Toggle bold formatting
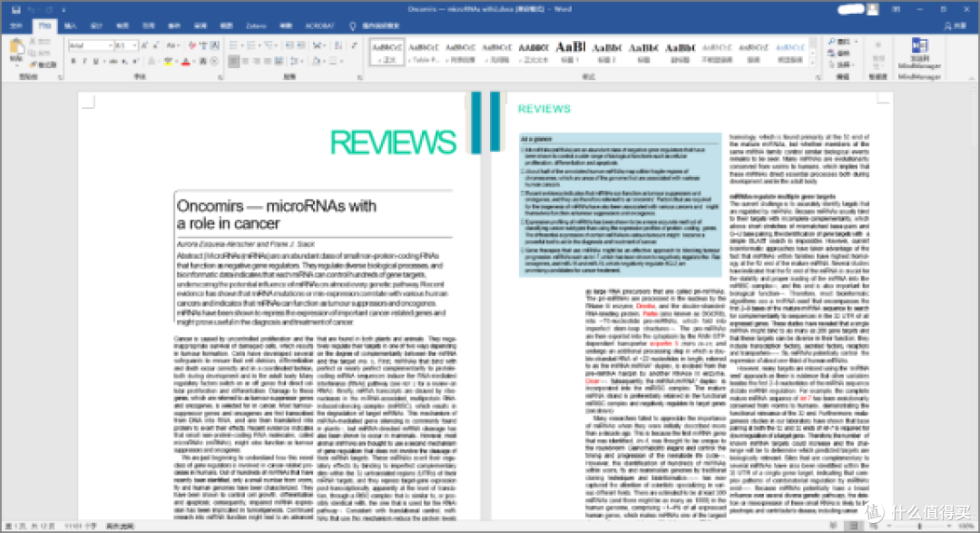Screen dimensions: 980x533 (73, 62)
